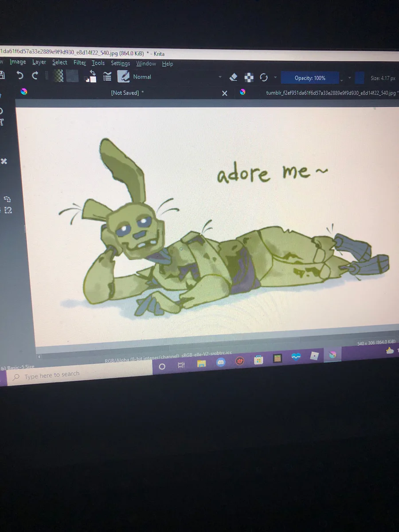Toggle eraser mode
This screenshot has width=399, height=532.
pyautogui.click(x=234, y=78)
